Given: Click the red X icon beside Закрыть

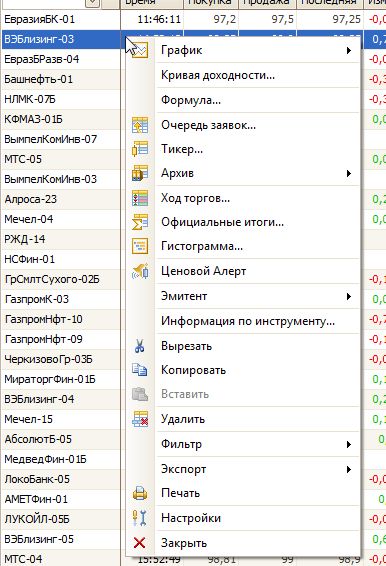Looking at the screenshot, I should coord(140,543).
